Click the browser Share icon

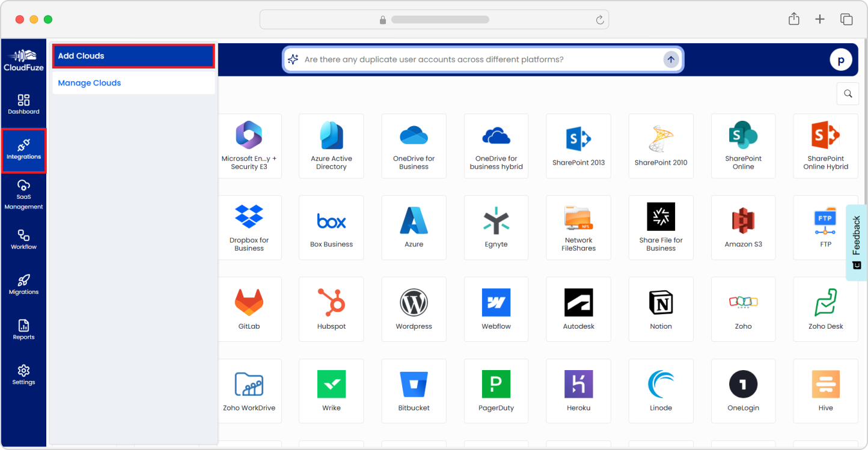[x=794, y=19]
